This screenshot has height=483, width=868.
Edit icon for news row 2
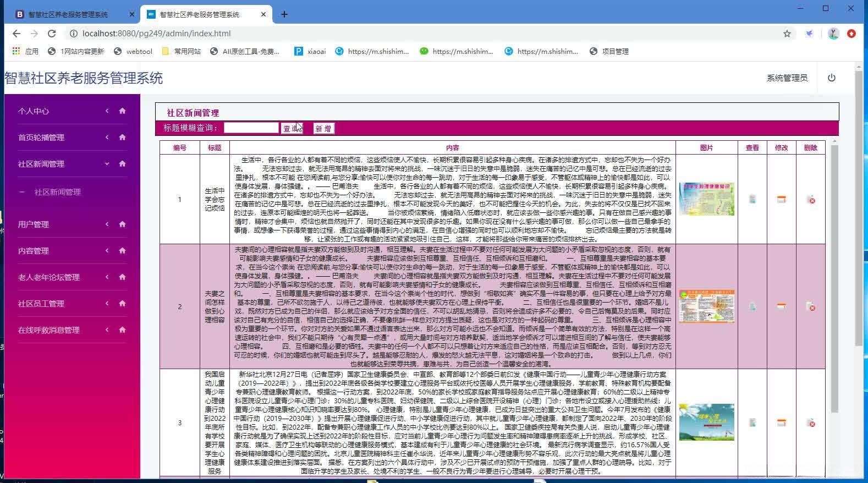click(x=781, y=306)
